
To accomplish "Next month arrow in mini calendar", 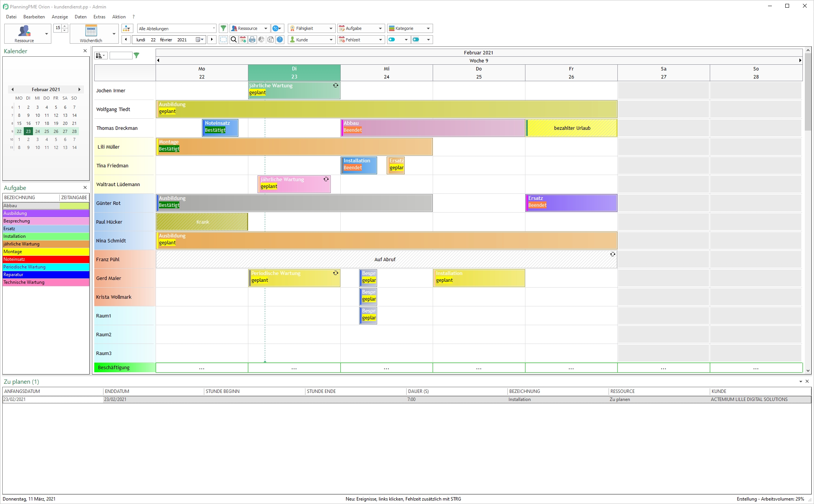I will tap(79, 89).
